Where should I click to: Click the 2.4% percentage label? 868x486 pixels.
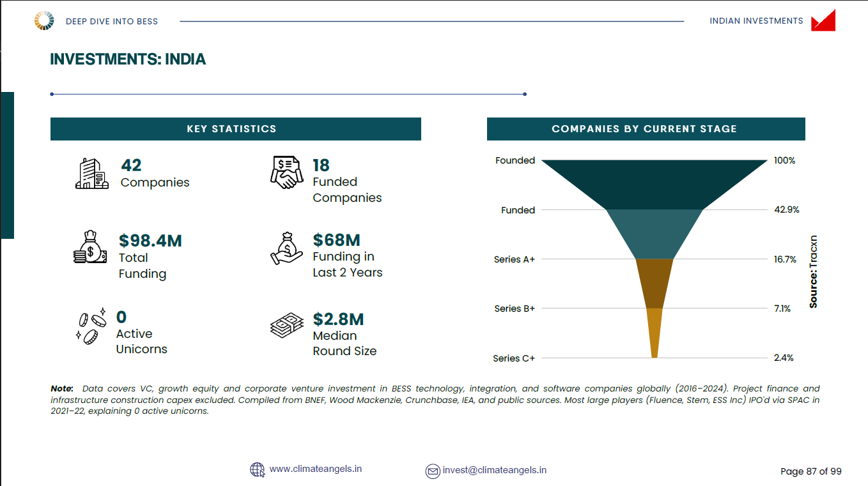(x=784, y=358)
